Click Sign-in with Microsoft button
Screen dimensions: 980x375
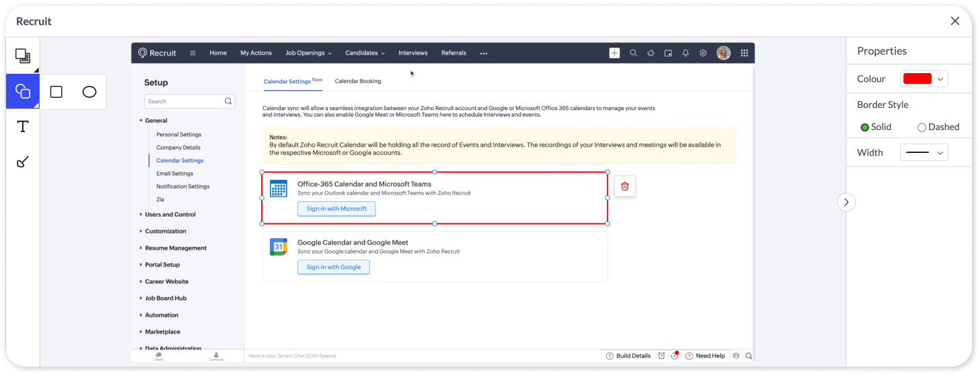pyautogui.click(x=336, y=209)
